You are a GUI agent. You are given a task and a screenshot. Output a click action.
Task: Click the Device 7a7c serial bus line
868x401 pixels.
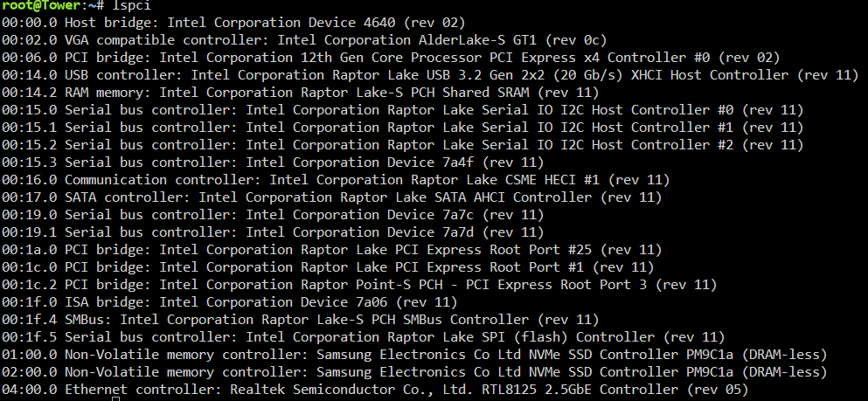273,215
